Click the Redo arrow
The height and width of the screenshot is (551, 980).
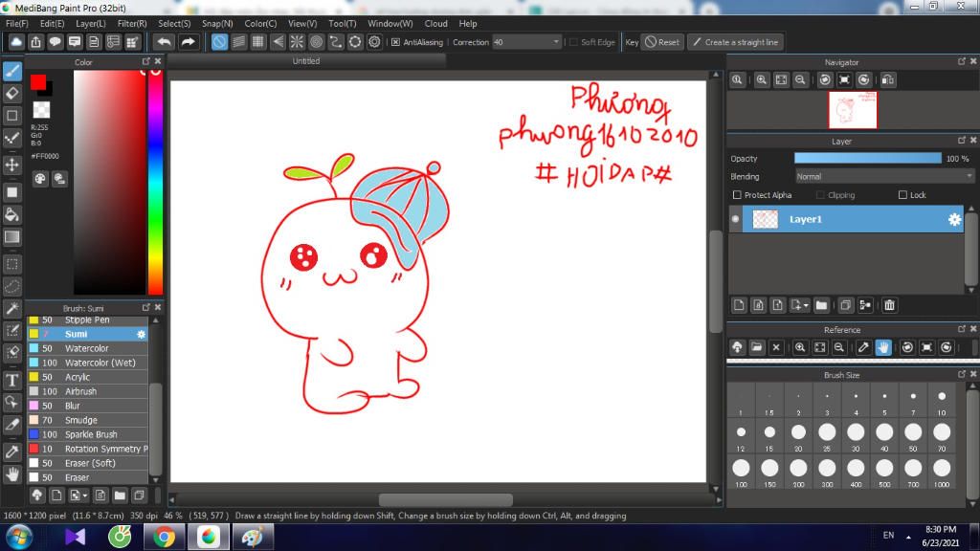(x=189, y=42)
